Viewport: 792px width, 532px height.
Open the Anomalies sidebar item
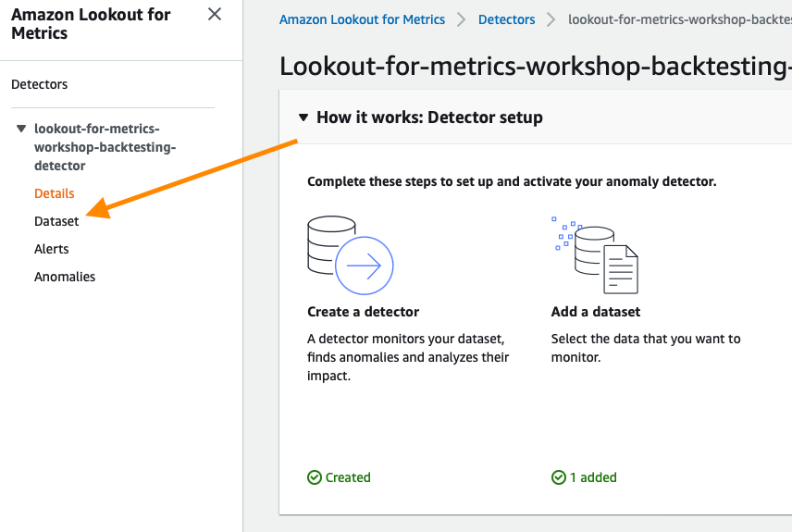click(65, 277)
